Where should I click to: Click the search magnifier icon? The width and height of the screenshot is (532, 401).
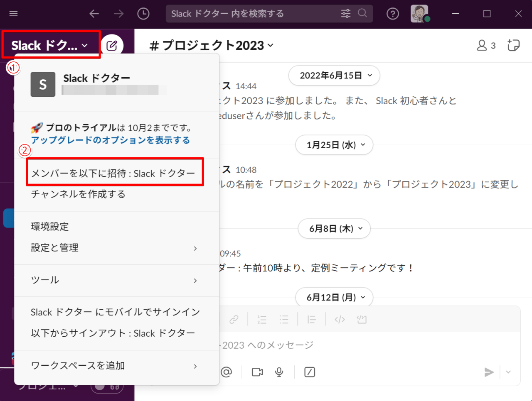(362, 13)
